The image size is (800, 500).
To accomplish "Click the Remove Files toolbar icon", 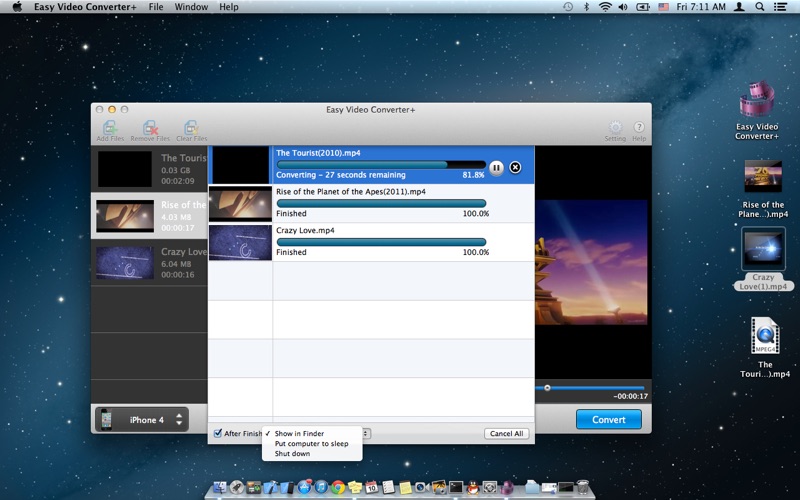I will click(150, 131).
